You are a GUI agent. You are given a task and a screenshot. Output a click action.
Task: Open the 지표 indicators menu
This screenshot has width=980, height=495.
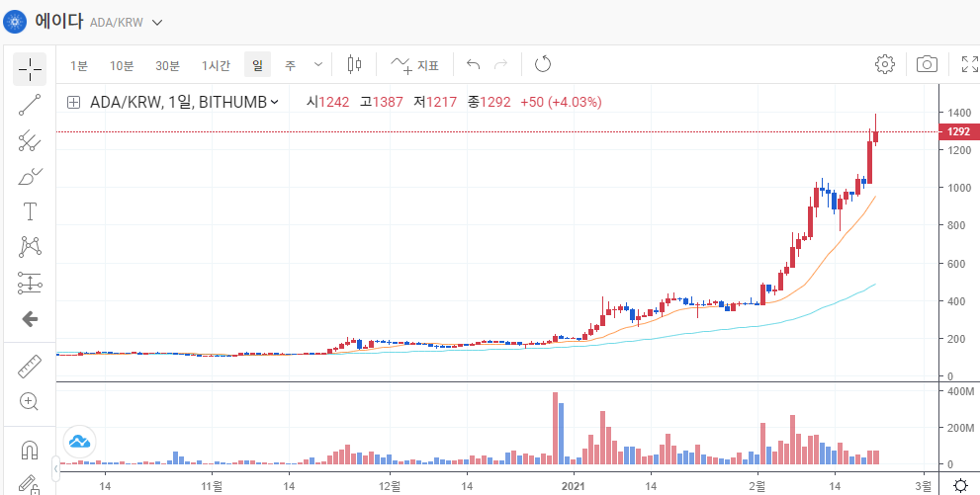(x=414, y=65)
